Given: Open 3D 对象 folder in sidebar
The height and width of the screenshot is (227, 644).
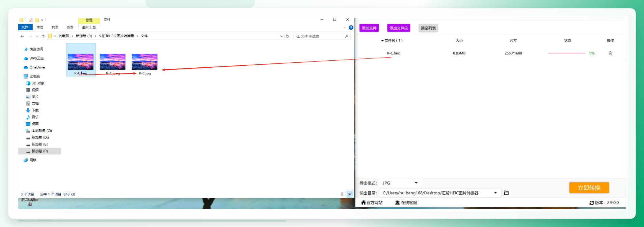Looking at the screenshot, I should coord(35,83).
